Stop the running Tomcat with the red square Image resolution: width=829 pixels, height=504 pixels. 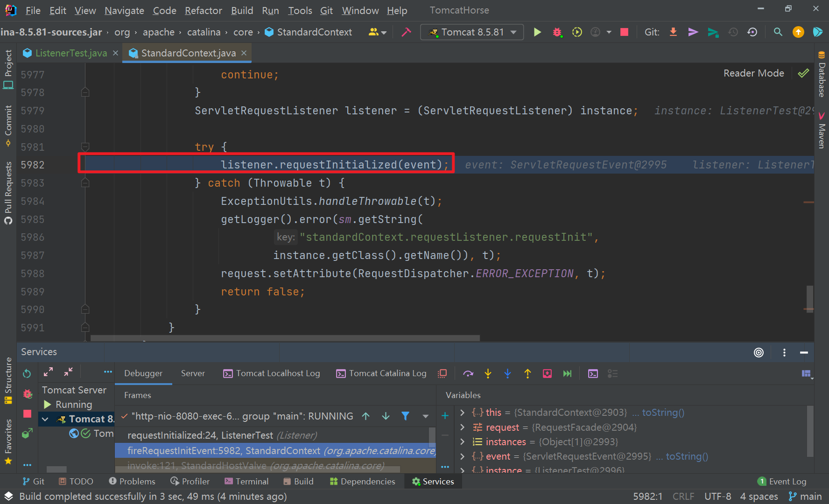[624, 32]
